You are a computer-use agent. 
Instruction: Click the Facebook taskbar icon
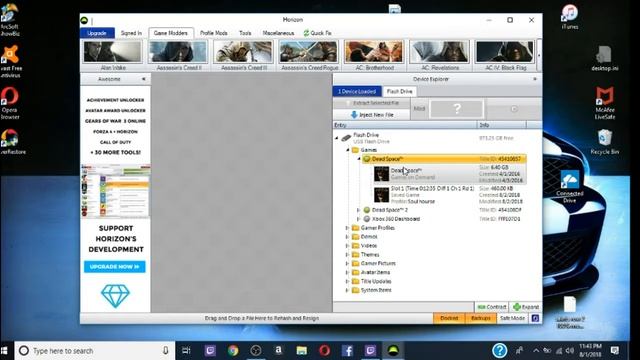(x=347, y=351)
